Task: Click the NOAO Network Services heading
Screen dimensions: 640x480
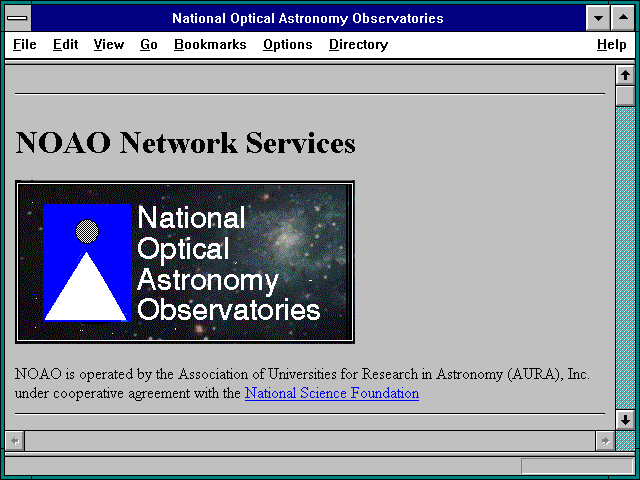Action: 185,143
